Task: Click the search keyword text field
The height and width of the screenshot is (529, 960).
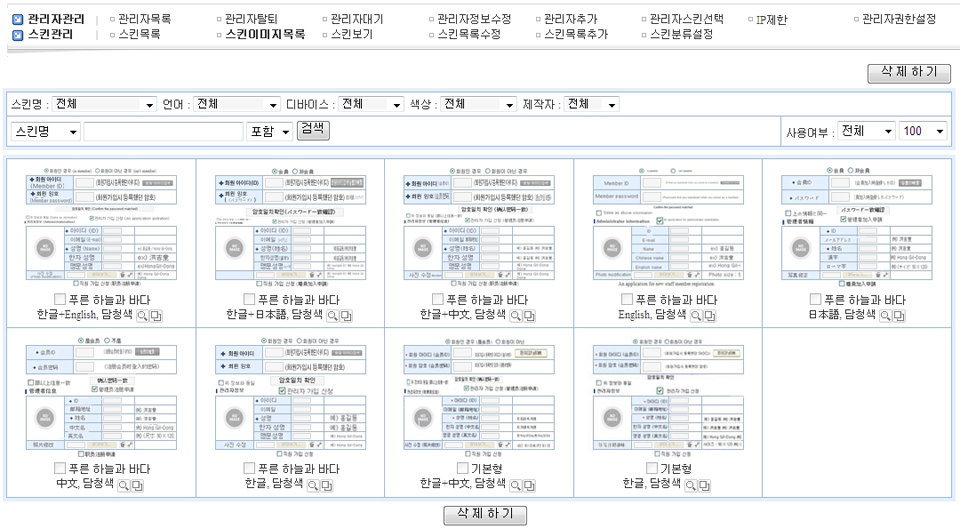Action: pyautogui.click(x=163, y=132)
